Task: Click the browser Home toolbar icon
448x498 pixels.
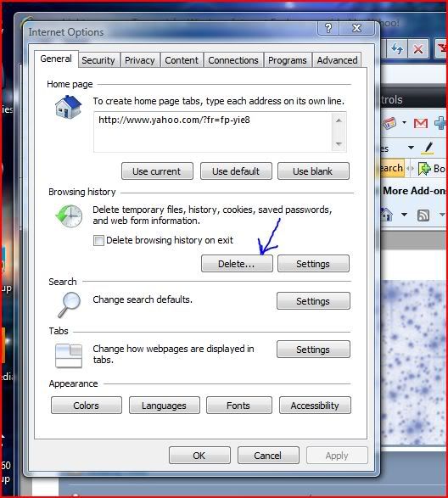Action: 386,215
